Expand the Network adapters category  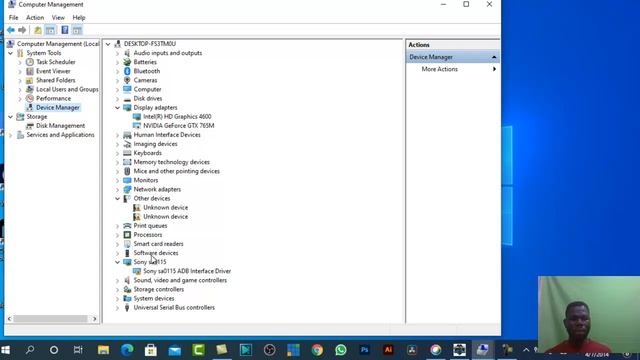coord(118,189)
